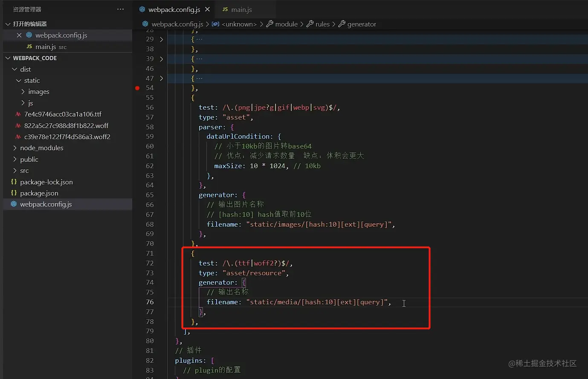Click the rules breadcrumb segment
The image size is (588, 379).
[x=322, y=24]
